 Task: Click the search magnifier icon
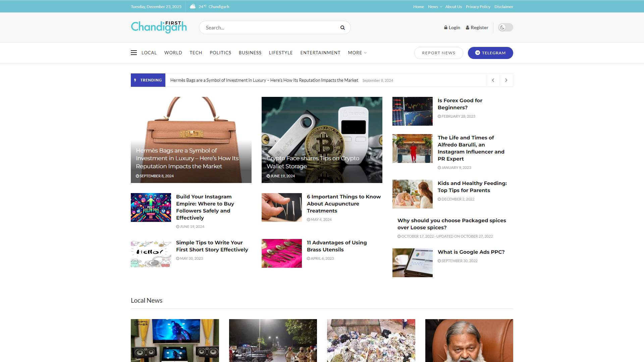click(342, 27)
